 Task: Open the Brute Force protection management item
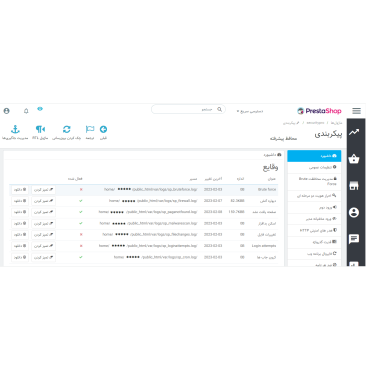coord(314,181)
